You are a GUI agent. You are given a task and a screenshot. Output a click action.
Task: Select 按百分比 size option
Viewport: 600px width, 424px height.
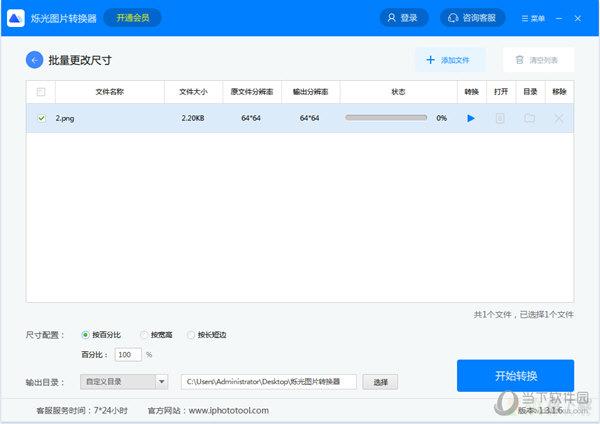[101, 335]
